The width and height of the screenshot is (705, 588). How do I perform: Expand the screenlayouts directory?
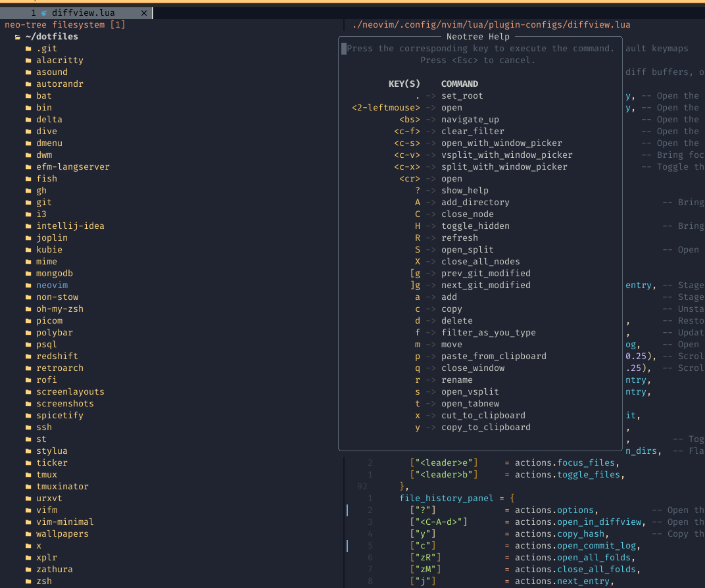coord(70,391)
